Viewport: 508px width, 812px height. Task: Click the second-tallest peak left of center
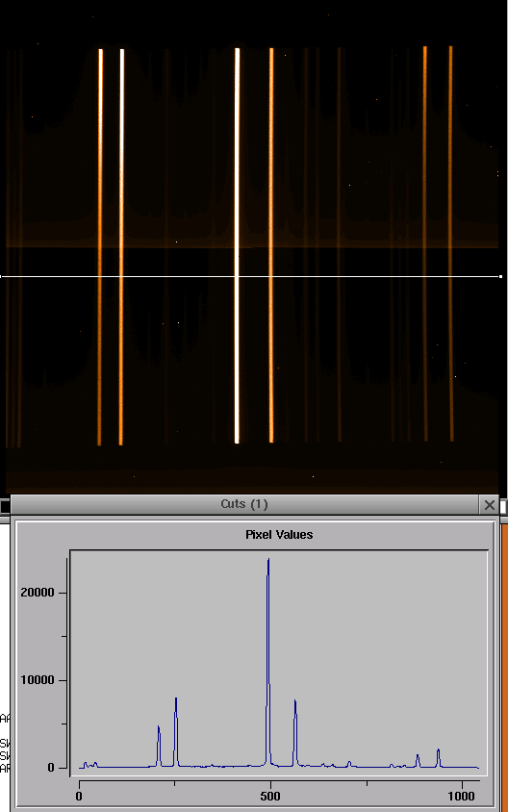tap(176, 699)
